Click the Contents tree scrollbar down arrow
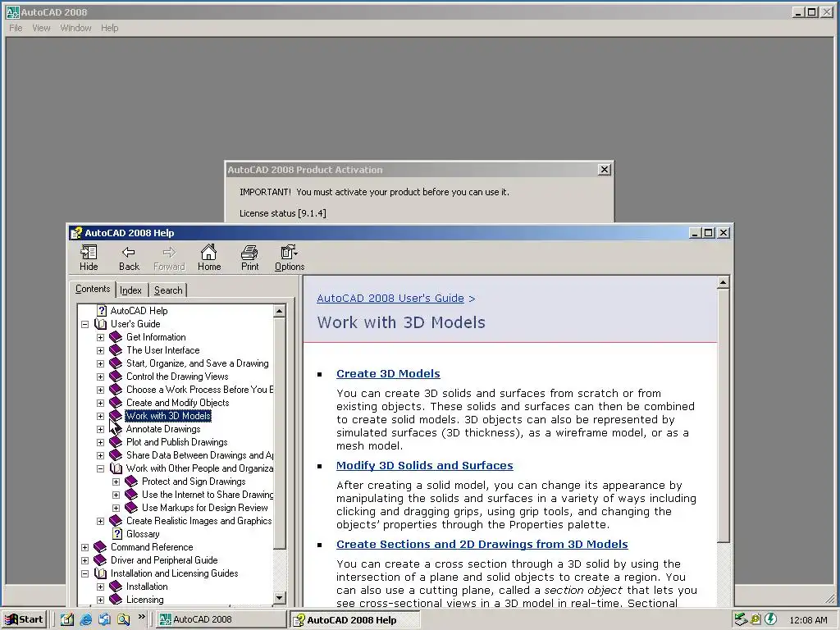Viewport: 840px width, 630px height. (279, 597)
